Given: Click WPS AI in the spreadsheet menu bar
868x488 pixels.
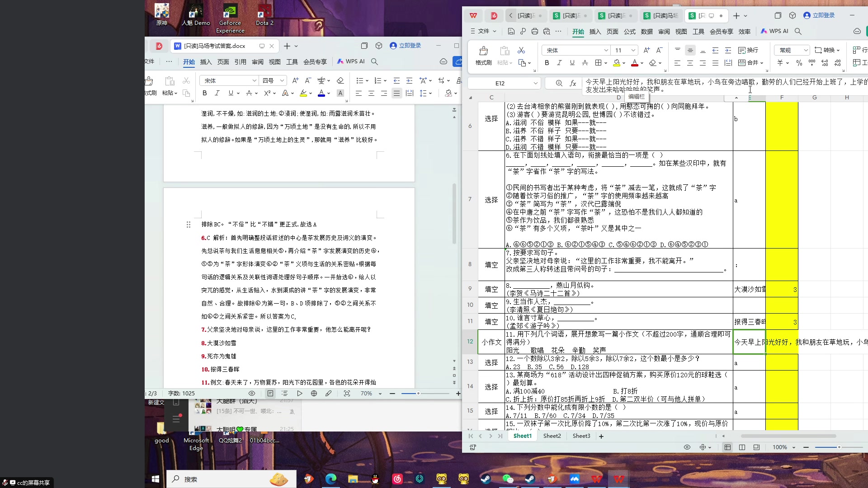Looking at the screenshot, I should 774,31.
